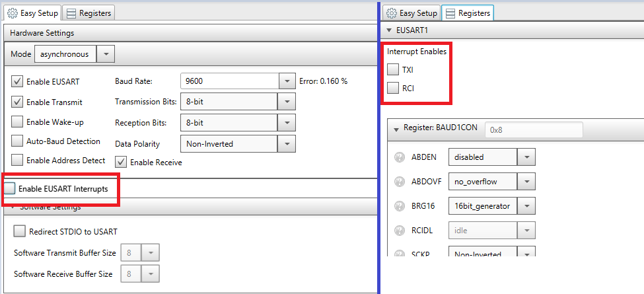The image size is (644, 294).
Task: Open the Data Polarity dropdown
Action: point(286,144)
